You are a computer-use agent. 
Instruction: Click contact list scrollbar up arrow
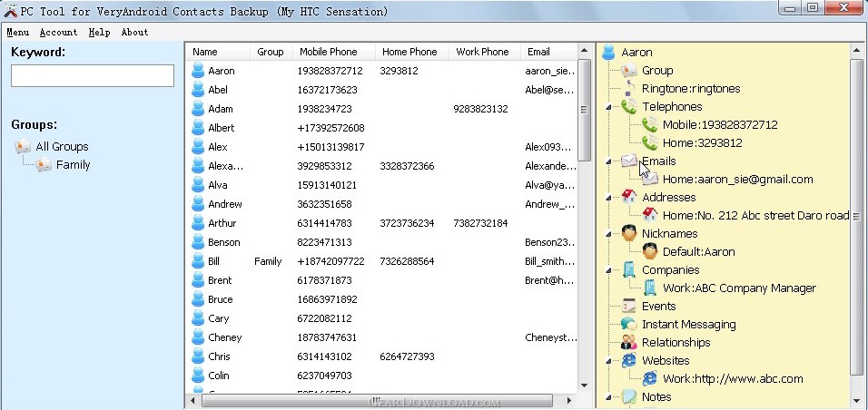(x=584, y=51)
